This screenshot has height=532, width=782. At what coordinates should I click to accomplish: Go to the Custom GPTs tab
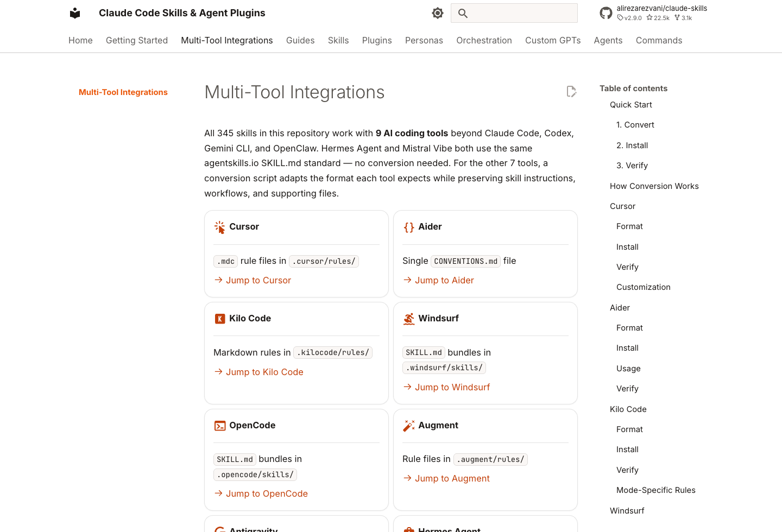[553, 40]
